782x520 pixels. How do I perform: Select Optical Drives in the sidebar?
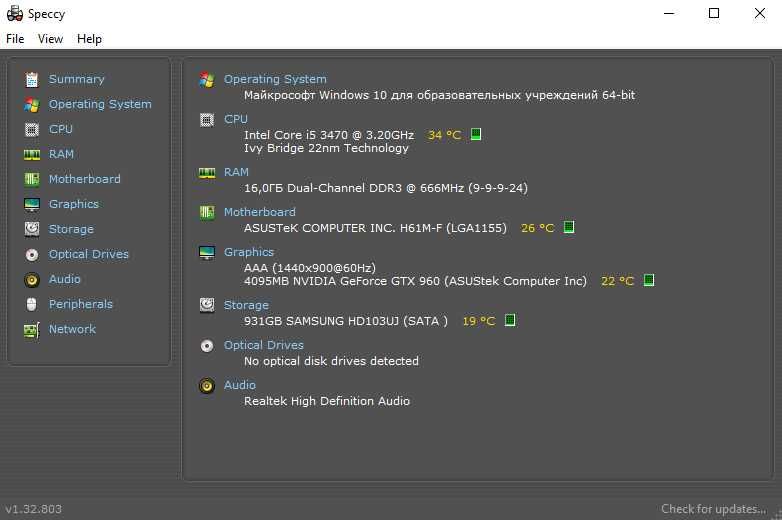tap(89, 254)
